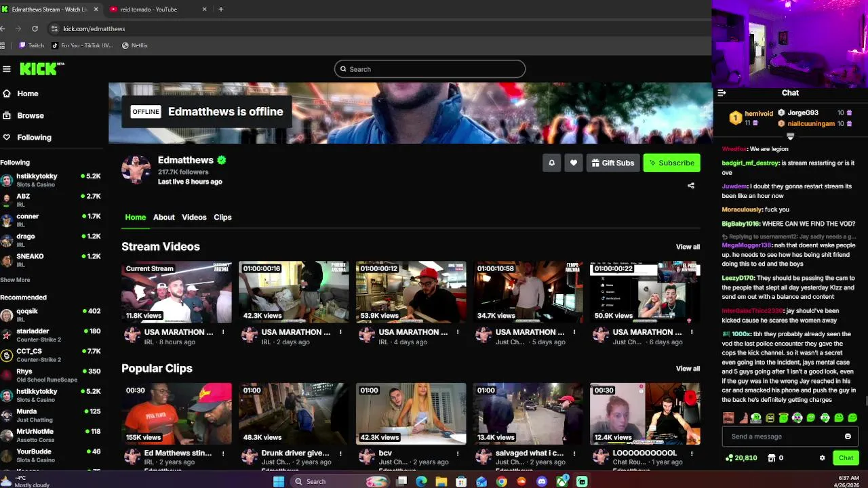Click the gift shop icon in chat
Image resolution: width=868 pixels, height=488 pixels.
(771, 458)
